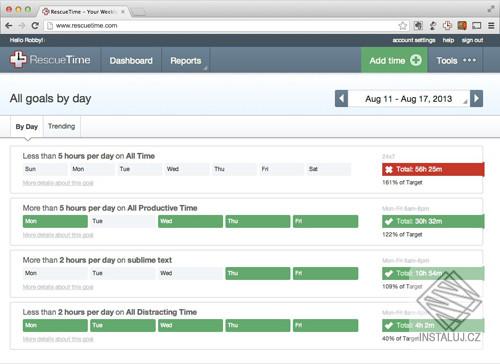This screenshot has width=500, height=364.
Task: Click the wrench-like extension icon
Action: pos(433,25)
